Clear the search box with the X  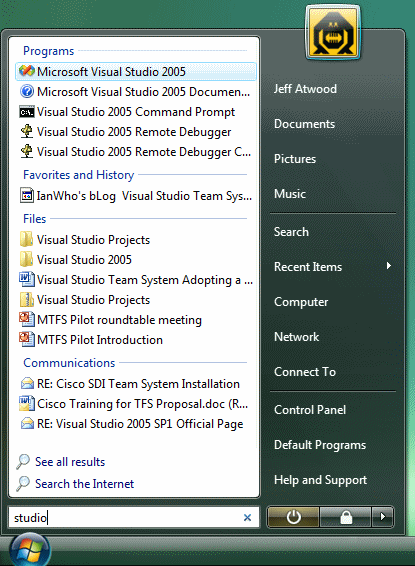click(247, 518)
